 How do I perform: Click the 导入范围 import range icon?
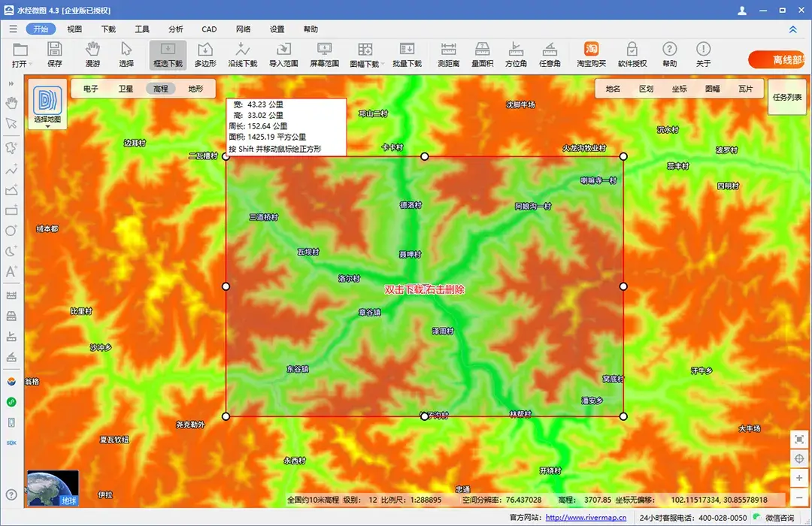[x=283, y=55]
